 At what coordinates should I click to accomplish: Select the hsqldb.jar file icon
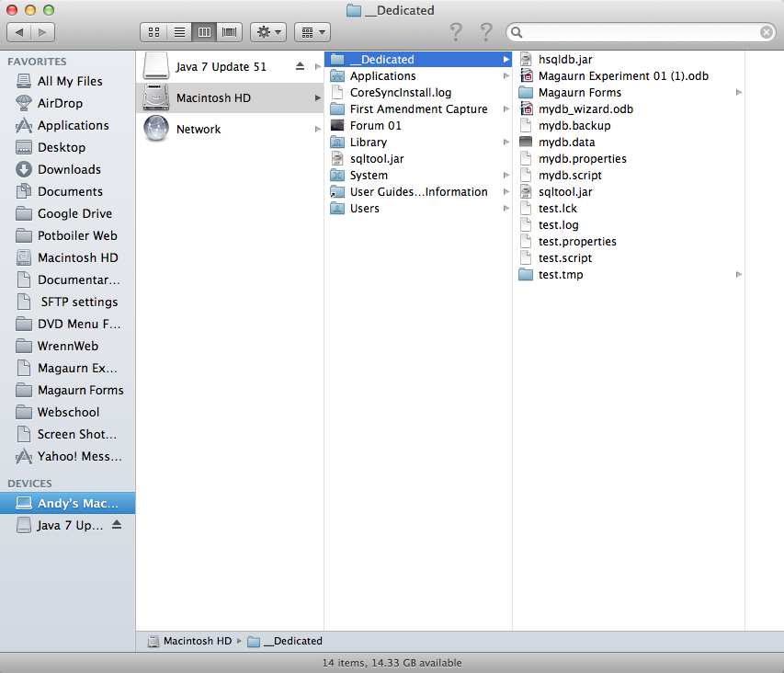526,59
